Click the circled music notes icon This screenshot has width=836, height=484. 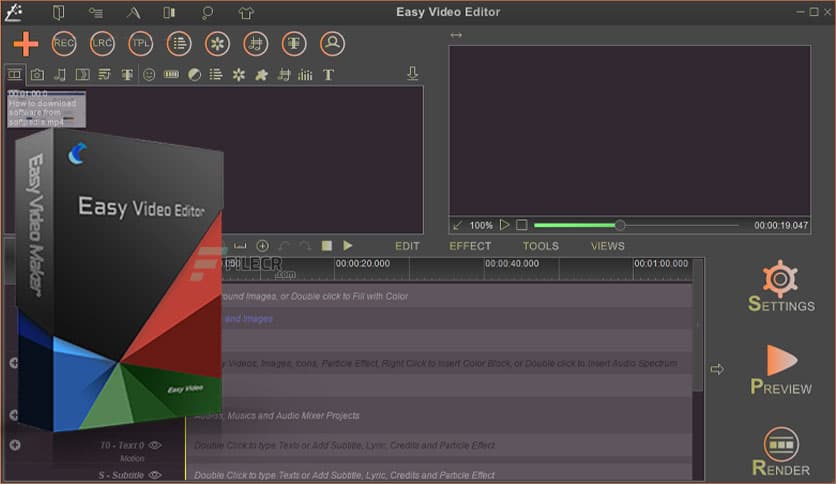256,44
